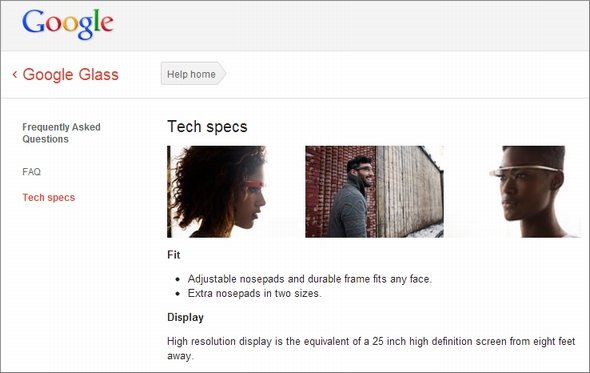Open photo of man beside brick wall

[374, 192]
